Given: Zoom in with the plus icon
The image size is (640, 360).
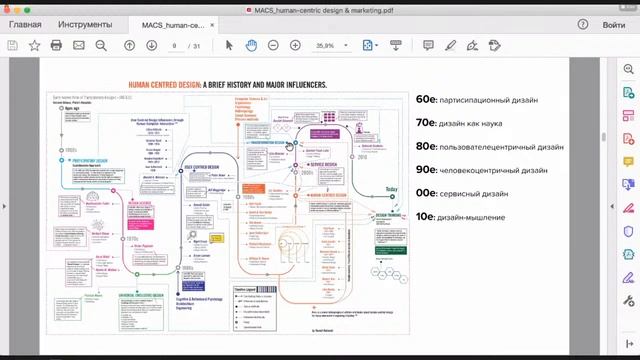Looking at the screenshot, I should 295,45.
